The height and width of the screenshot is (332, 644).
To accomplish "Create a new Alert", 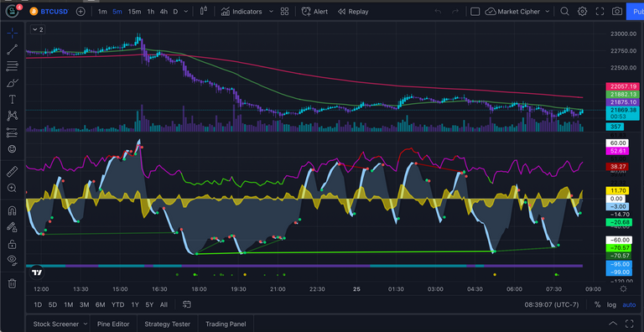I will [314, 12].
